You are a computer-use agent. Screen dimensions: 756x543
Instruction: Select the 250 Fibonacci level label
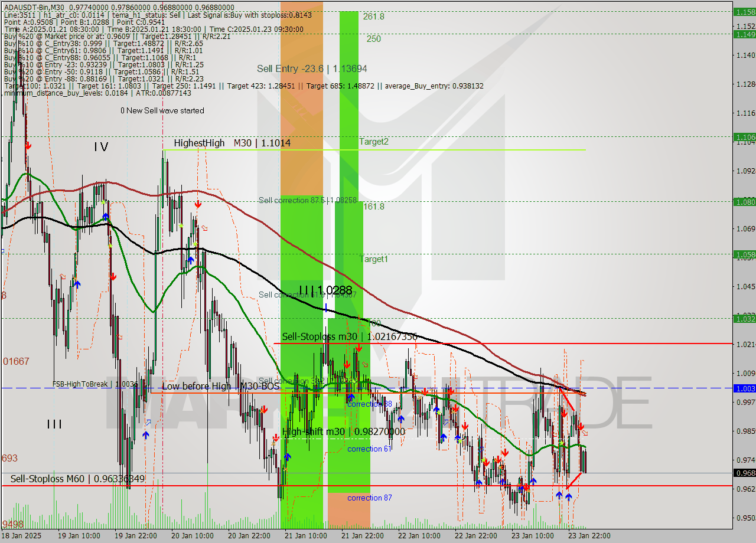point(373,39)
